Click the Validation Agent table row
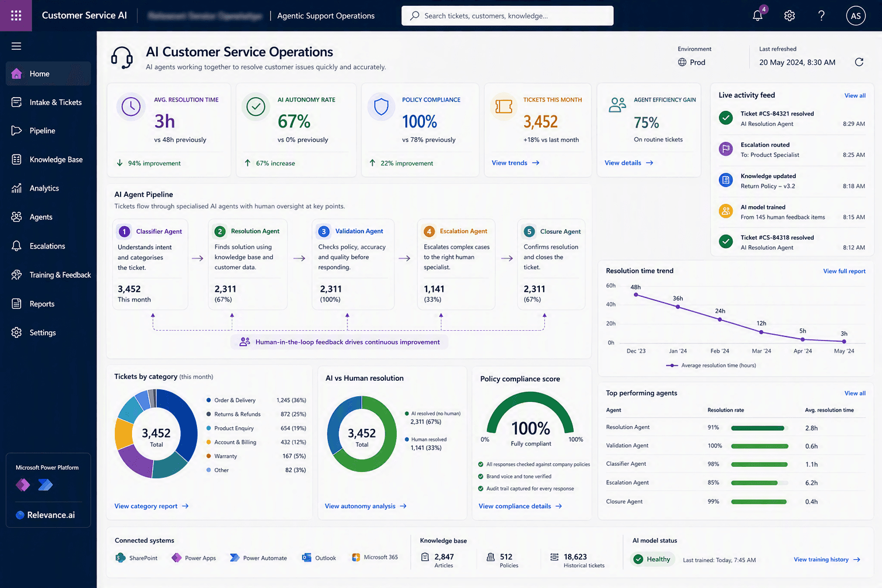 coord(736,446)
